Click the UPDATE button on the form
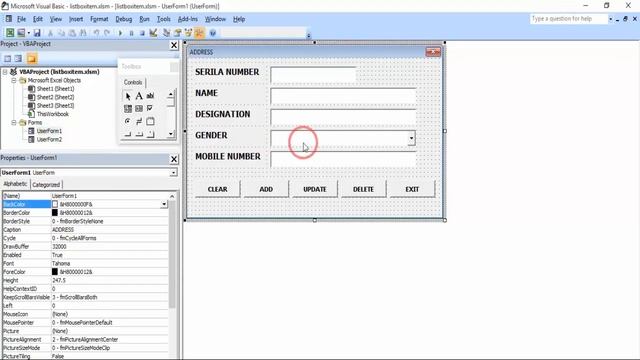Viewport: 640px width, 360px height. click(315, 189)
